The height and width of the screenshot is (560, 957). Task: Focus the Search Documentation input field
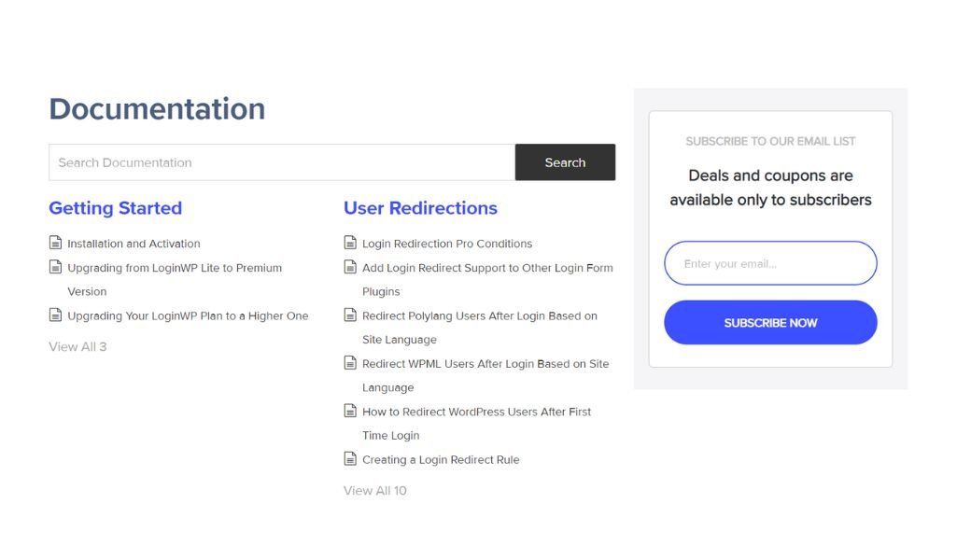(282, 162)
